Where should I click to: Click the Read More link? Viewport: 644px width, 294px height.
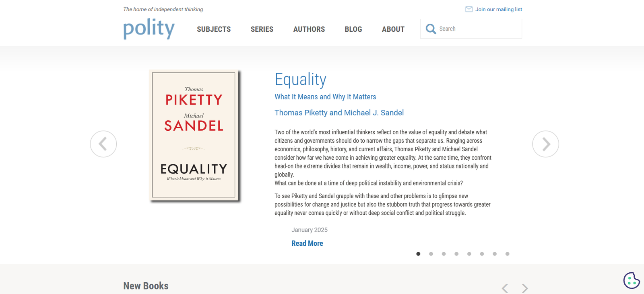pyautogui.click(x=307, y=243)
